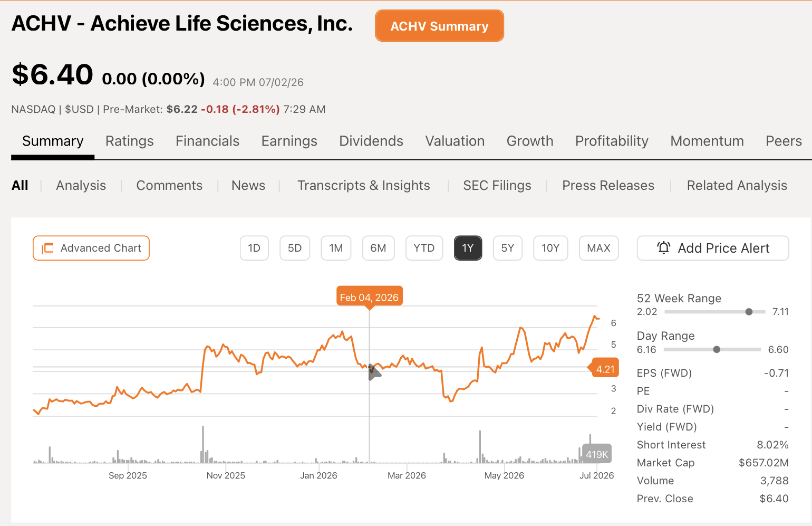This screenshot has height=526, width=812.
Task: Click the 419K volume label
Action: 597,454
